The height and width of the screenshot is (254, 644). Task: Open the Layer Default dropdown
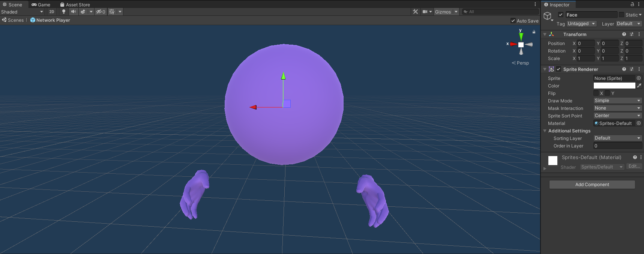coord(629,24)
